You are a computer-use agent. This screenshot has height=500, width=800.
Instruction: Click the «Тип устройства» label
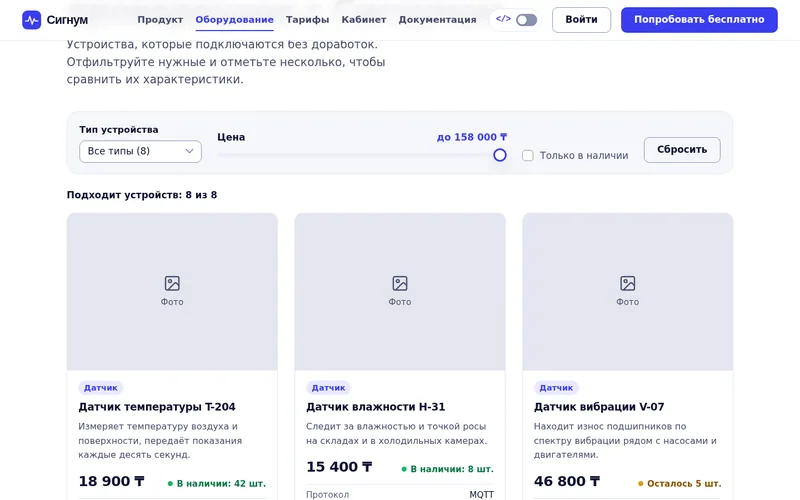click(119, 130)
